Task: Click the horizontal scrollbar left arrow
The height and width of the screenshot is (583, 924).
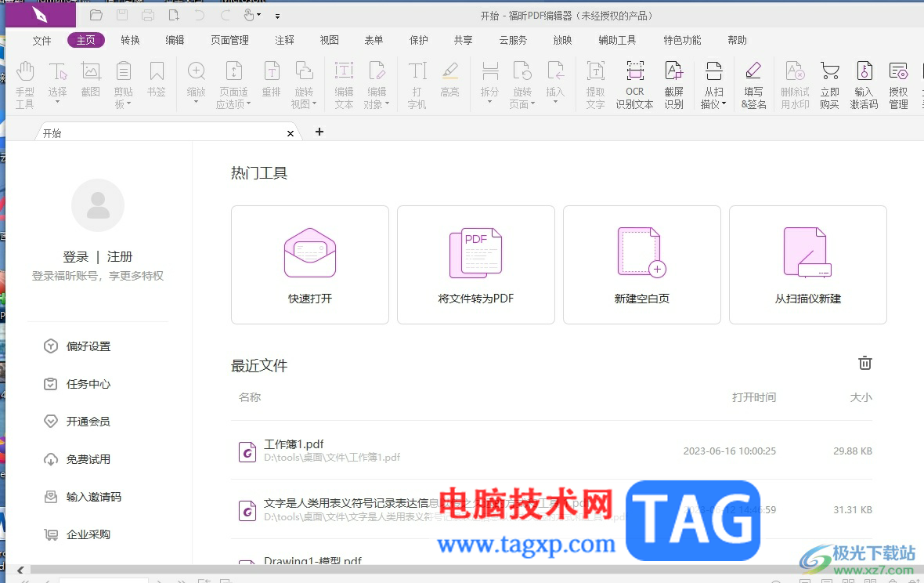Action: (x=20, y=570)
